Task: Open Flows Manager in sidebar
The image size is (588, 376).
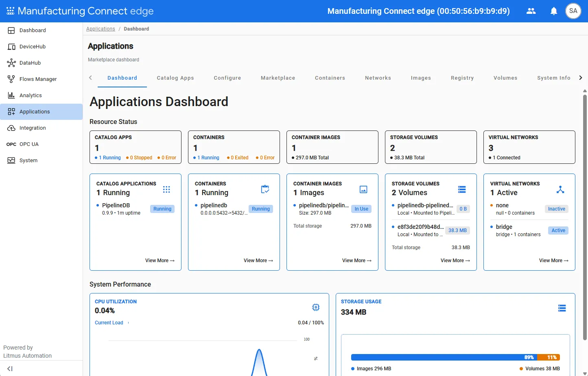Action: (x=41, y=79)
